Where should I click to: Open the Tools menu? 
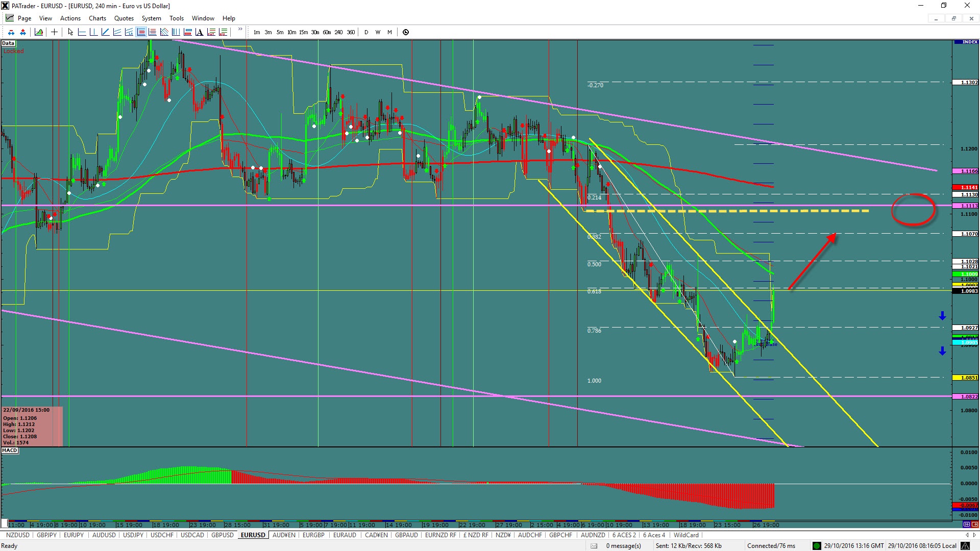[x=177, y=18]
